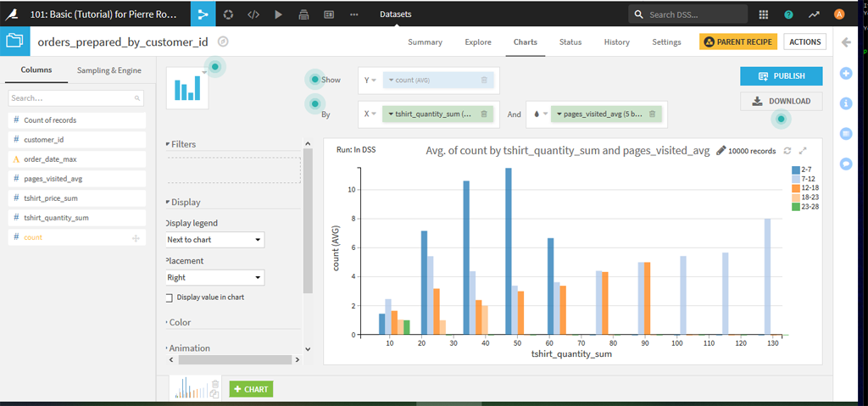Open the orange user profile avatar
The width and height of the screenshot is (868, 406).
click(x=839, y=15)
